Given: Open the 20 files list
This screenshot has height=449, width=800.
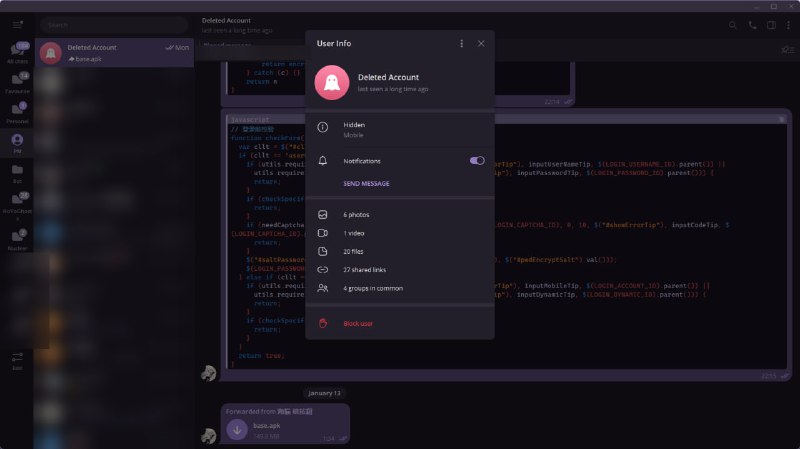Looking at the screenshot, I should pos(355,251).
